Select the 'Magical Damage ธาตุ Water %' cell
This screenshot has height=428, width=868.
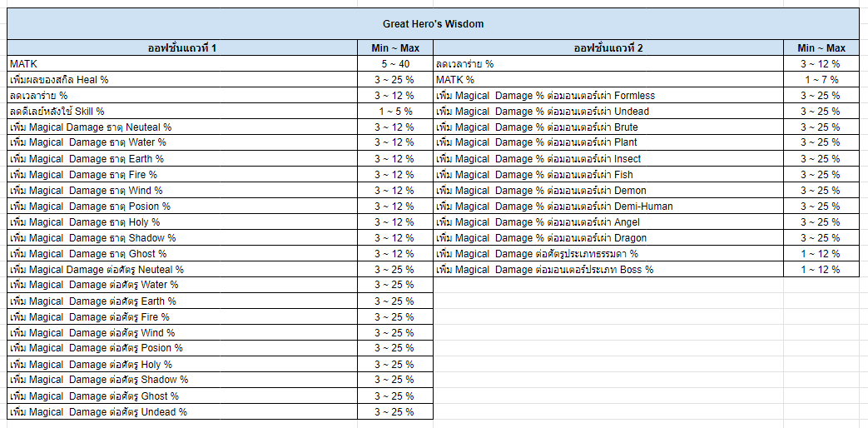coord(182,142)
